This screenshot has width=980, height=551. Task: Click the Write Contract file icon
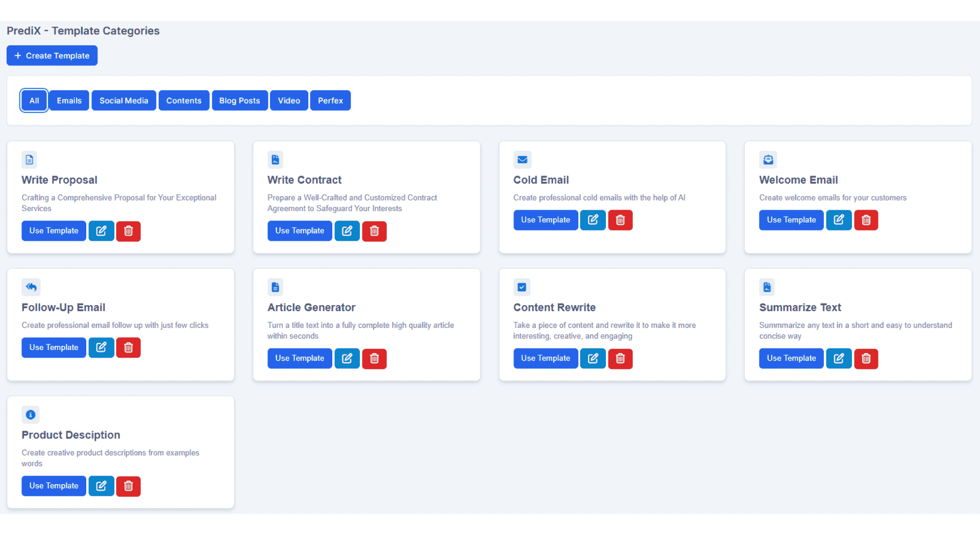(x=275, y=160)
